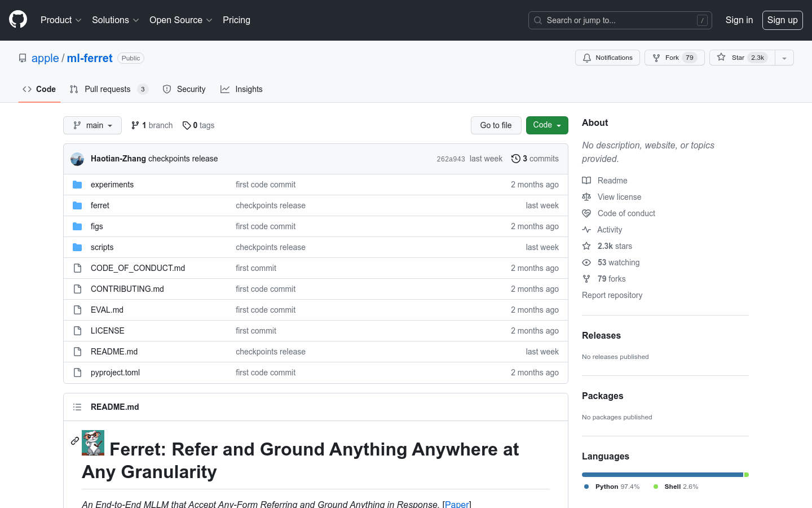Click the watching eye icon
812x508 pixels.
pos(586,262)
